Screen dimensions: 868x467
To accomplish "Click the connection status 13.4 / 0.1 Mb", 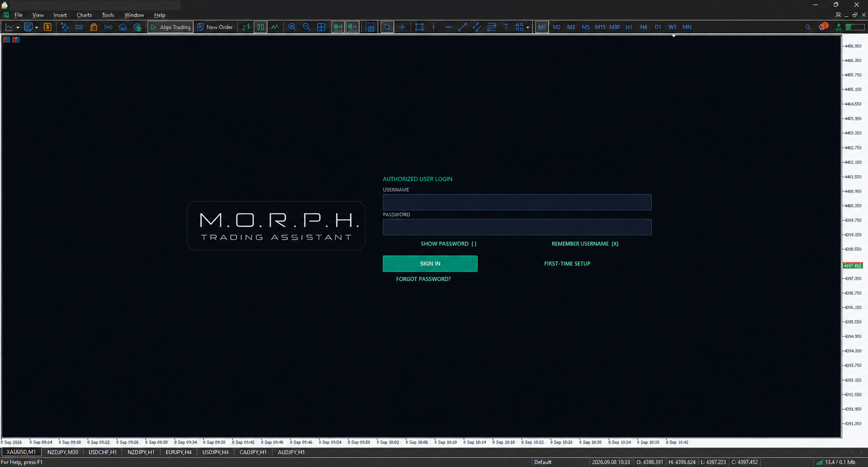I will tap(836, 462).
